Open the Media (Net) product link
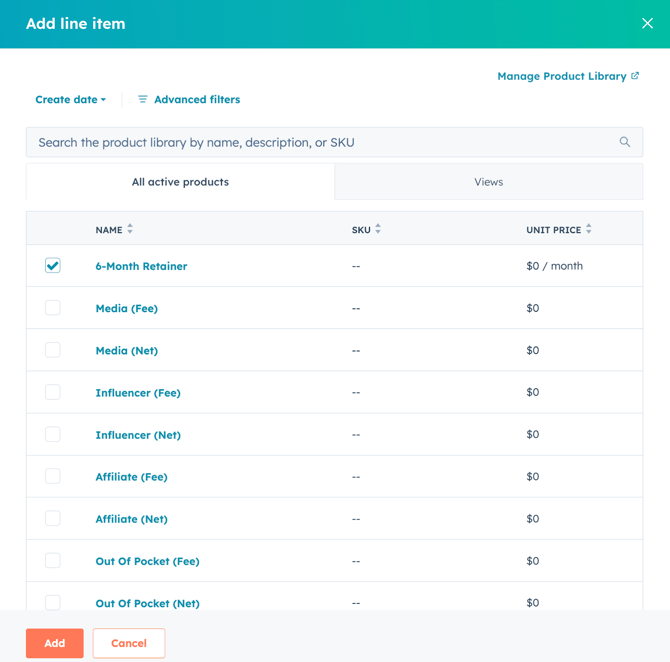 point(126,351)
